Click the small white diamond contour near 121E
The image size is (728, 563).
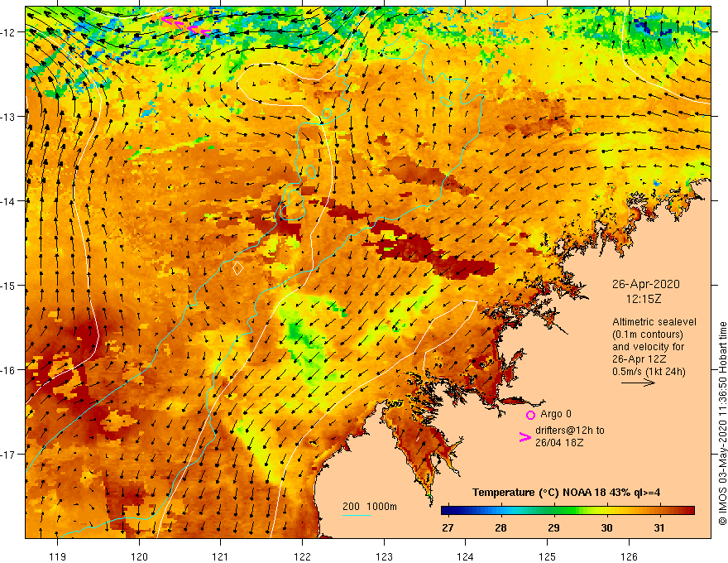[x=237, y=268]
